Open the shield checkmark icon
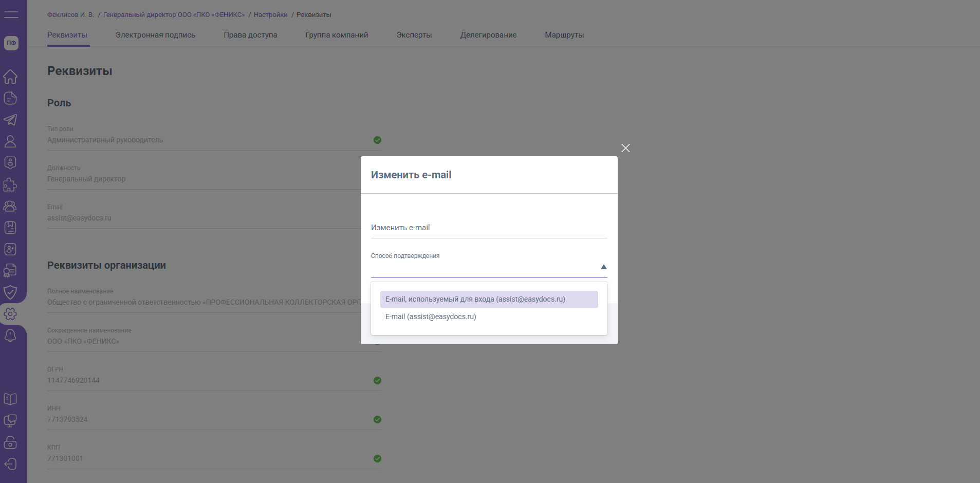 (10, 292)
